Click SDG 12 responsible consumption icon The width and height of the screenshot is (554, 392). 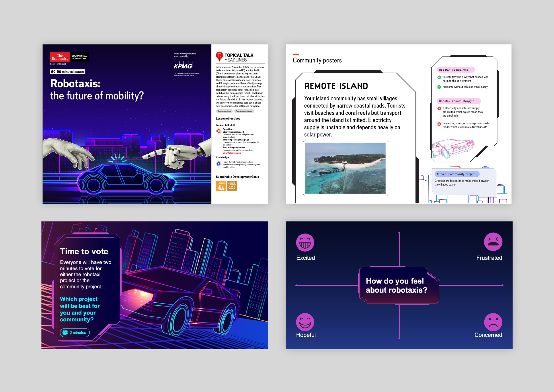232,186
